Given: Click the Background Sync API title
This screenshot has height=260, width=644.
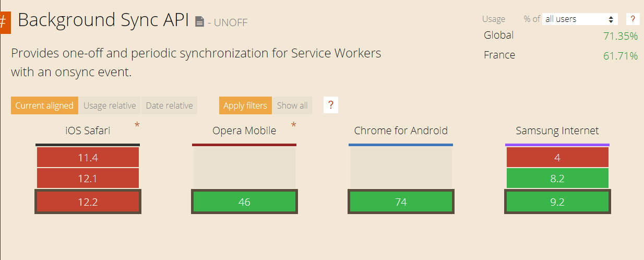Looking at the screenshot, I should (x=103, y=20).
